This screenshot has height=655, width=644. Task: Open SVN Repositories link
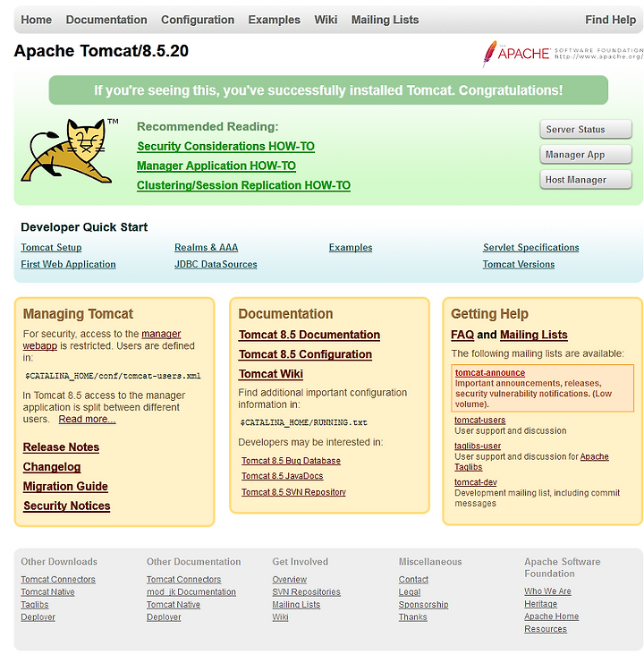tap(306, 592)
